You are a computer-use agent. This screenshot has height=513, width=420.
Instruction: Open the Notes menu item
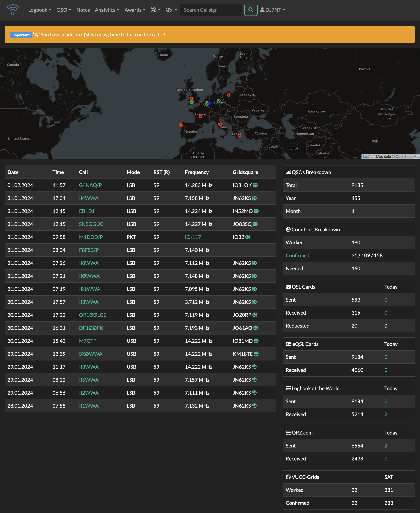(x=83, y=10)
